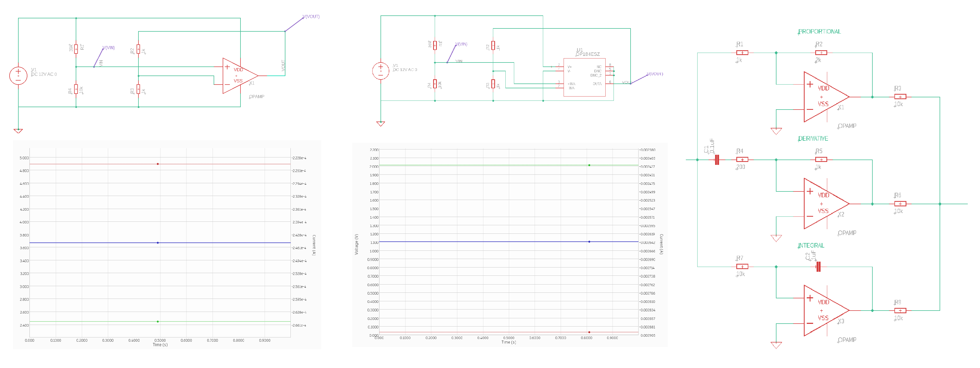This screenshot has height=368, width=980.
Task: Click the green trace marker on the middle graph
Action: coord(589,165)
